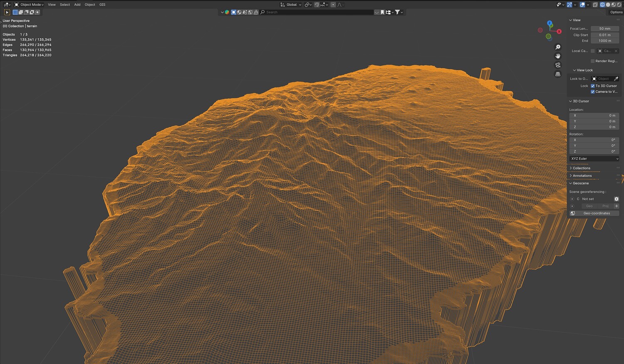Choose the Extend Selection mode icon

pos(21,12)
